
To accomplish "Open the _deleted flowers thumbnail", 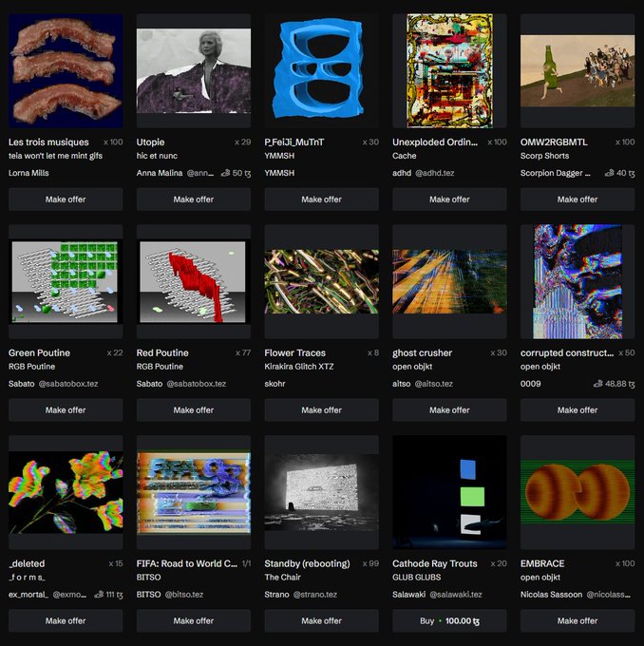I will click(x=66, y=492).
